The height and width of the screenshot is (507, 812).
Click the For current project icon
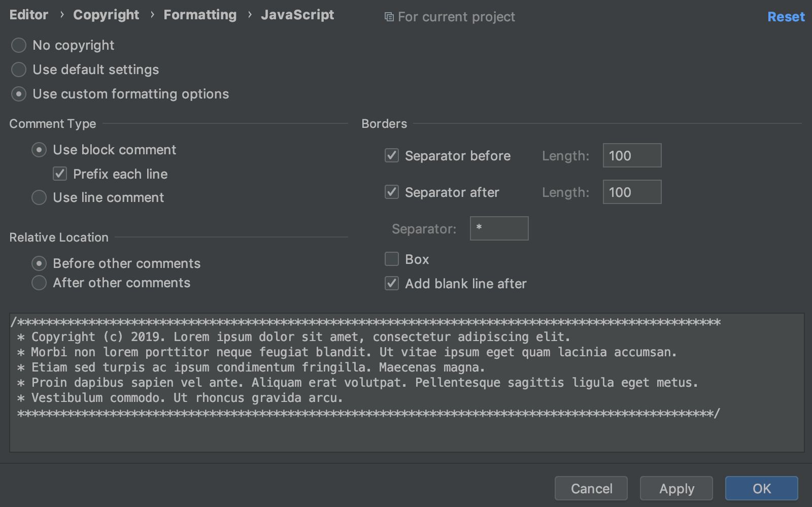coord(389,17)
